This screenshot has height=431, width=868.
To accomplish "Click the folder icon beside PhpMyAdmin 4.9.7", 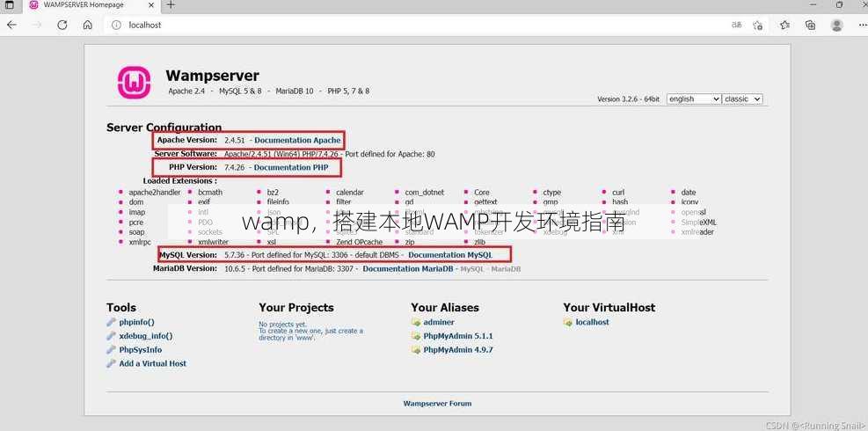I will (x=416, y=349).
